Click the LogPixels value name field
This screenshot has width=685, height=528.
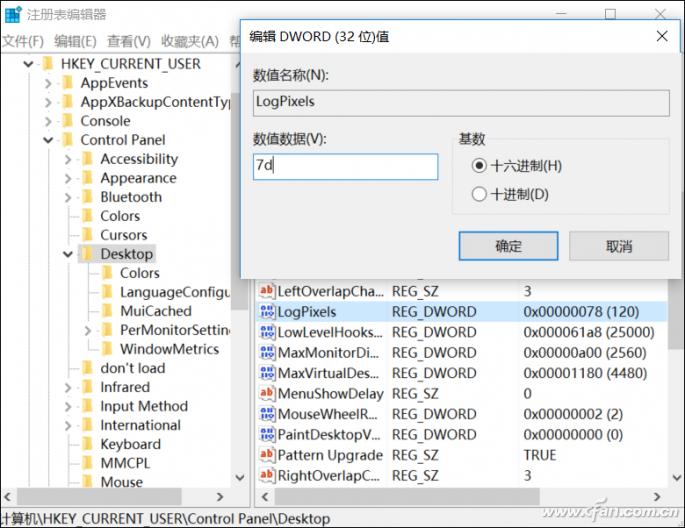pyautogui.click(x=461, y=103)
